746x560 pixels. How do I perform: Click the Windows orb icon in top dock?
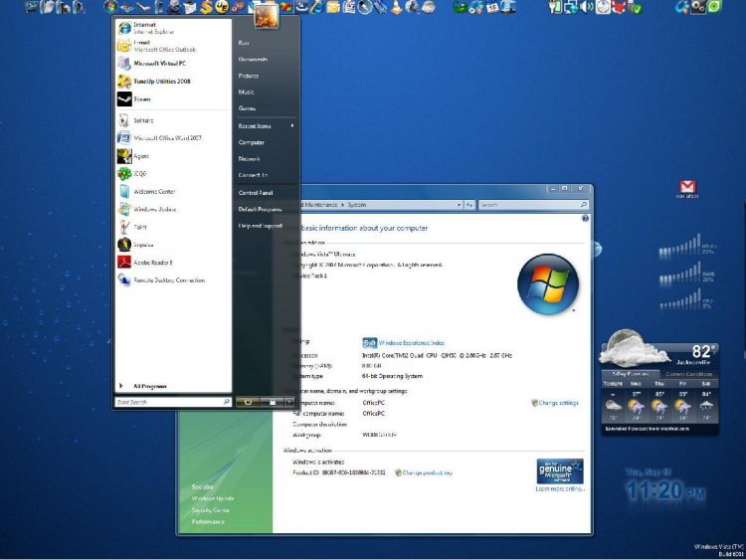point(110,7)
